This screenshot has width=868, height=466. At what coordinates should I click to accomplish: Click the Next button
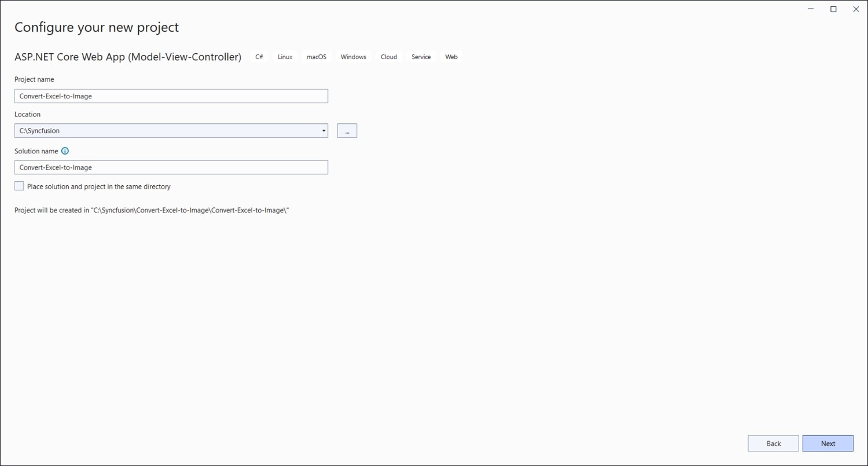point(827,443)
